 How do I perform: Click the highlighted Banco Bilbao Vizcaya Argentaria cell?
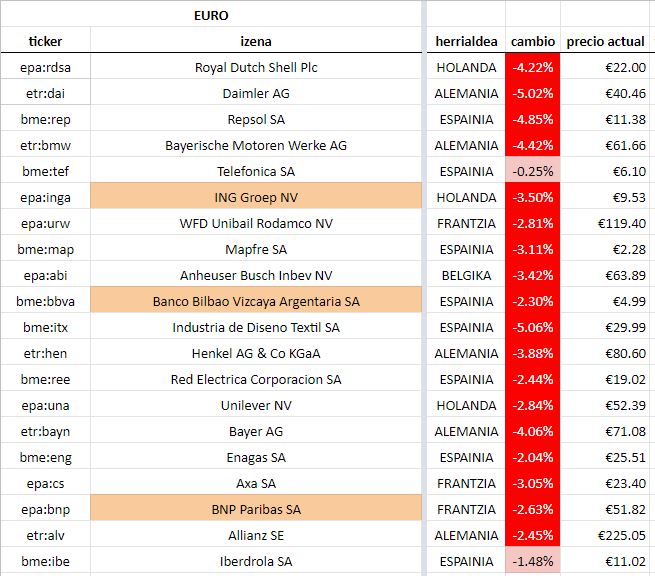256,301
